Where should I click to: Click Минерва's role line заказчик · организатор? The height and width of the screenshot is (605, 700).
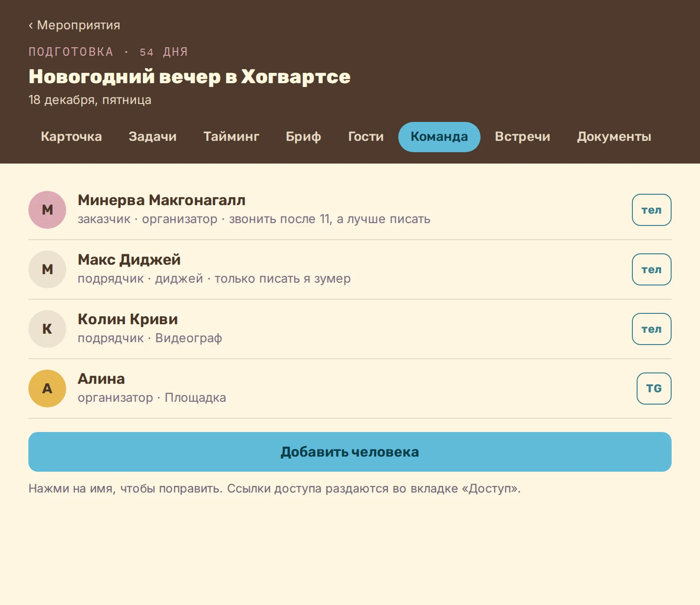coord(254,219)
